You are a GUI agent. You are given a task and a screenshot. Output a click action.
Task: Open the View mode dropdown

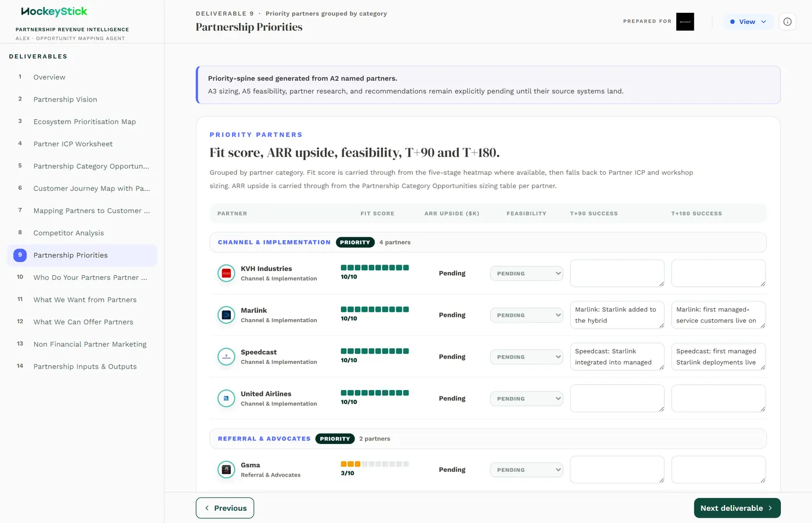748,21
